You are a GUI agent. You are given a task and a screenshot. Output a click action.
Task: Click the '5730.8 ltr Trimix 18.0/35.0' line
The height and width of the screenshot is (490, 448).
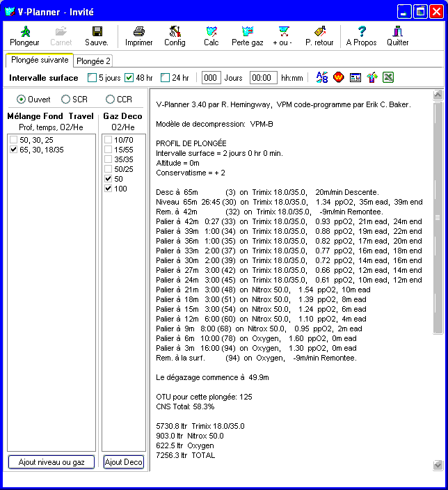click(200, 426)
